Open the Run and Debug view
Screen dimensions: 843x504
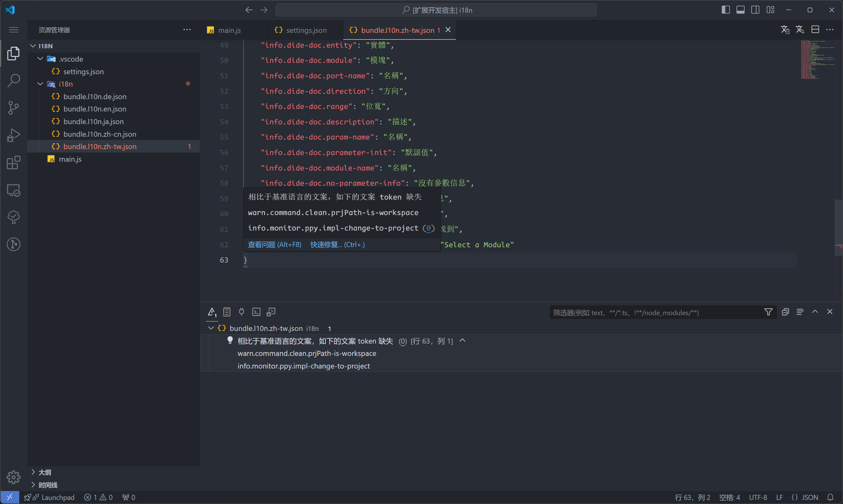click(x=13, y=135)
